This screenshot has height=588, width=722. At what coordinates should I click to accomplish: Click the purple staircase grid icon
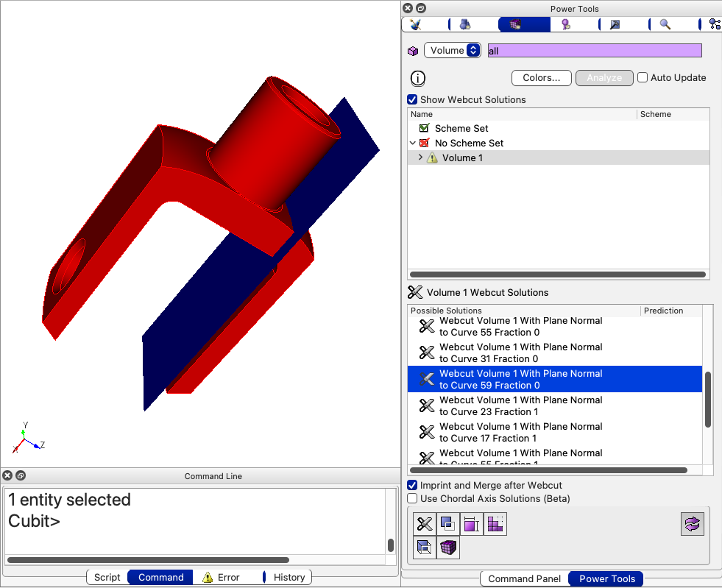[495, 524]
